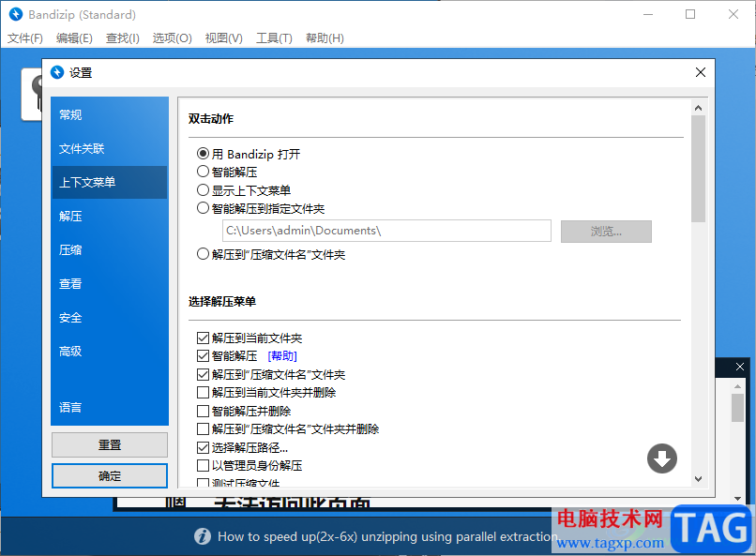Image resolution: width=756 pixels, height=556 pixels.
Task: Open the 选项(O) menu
Action: point(173,38)
